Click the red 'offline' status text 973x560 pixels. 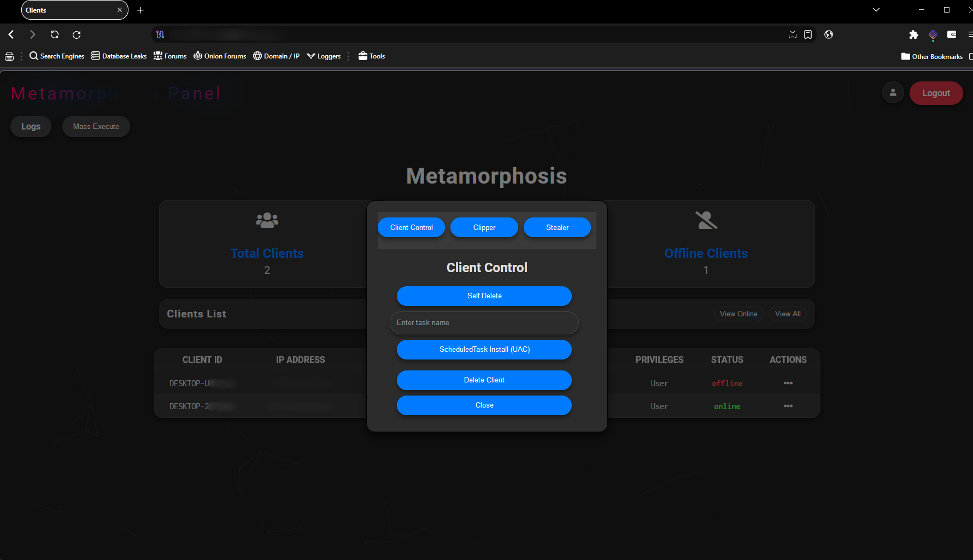click(x=727, y=384)
